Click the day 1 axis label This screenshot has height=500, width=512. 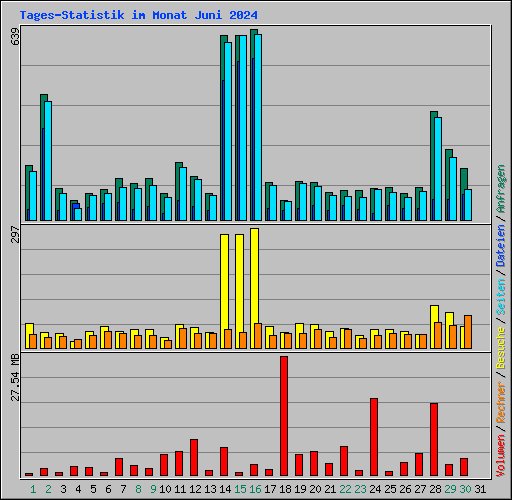tap(33, 489)
